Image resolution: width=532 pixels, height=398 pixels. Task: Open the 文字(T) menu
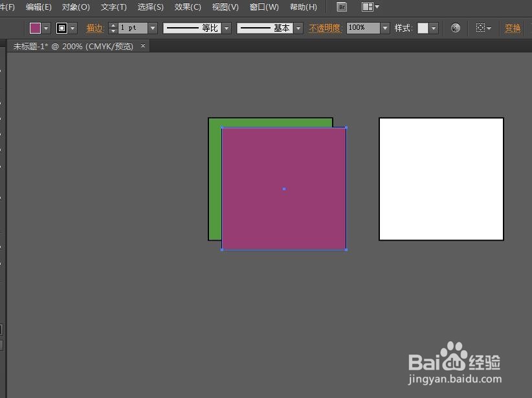click(114, 6)
